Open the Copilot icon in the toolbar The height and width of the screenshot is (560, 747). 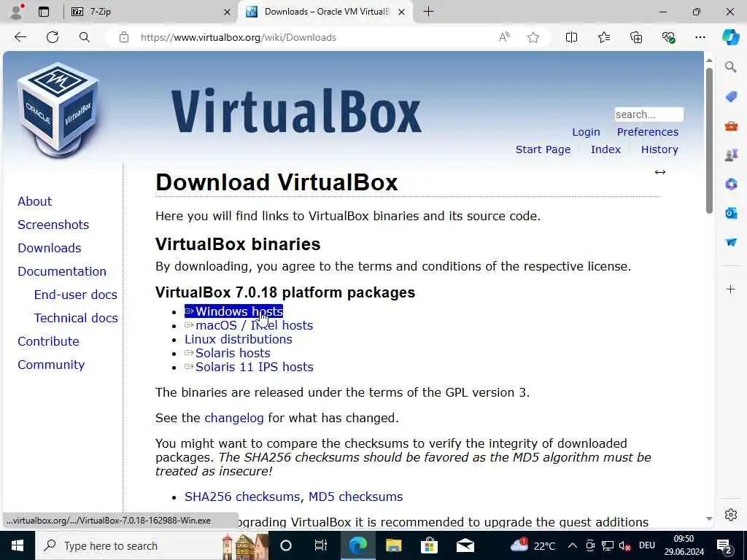pos(730,37)
